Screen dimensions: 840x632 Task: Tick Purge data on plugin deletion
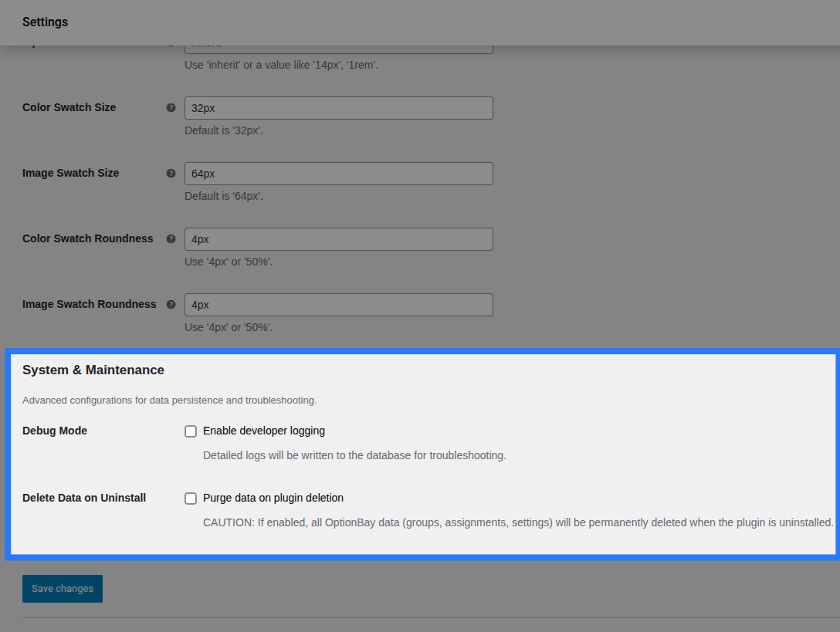tap(191, 498)
